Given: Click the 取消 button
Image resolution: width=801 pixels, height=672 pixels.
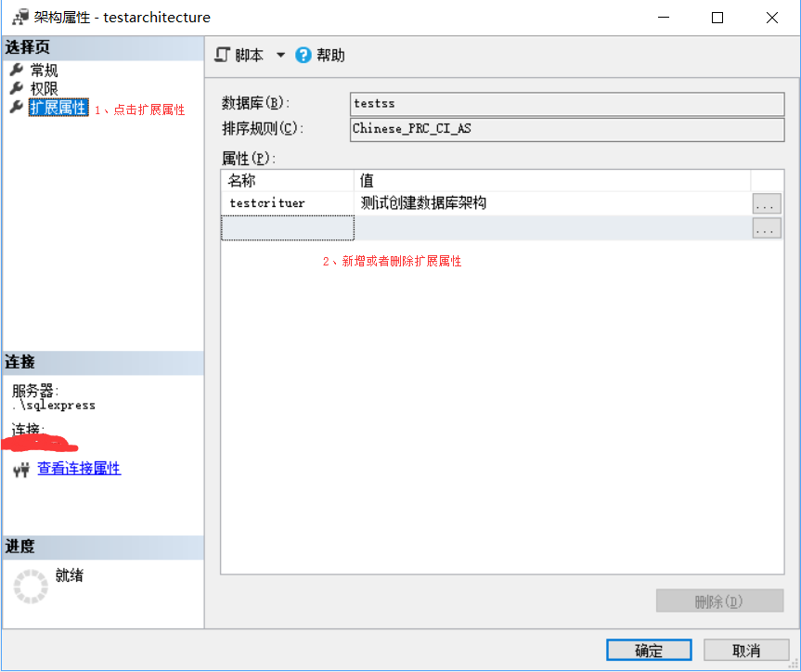Looking at the screenshot, I should pyautogui.click(x=746, y=651).
